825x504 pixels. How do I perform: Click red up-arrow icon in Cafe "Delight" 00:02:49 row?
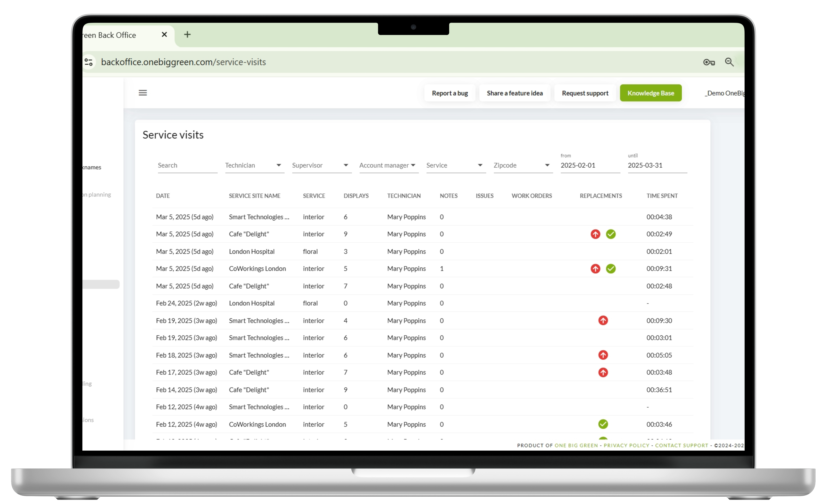tap(595, 234)
